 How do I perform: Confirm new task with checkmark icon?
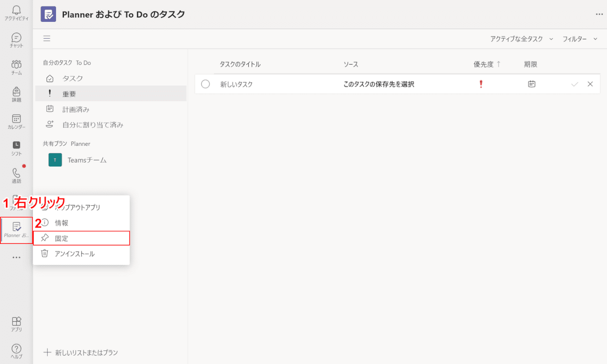pos(575,84)
